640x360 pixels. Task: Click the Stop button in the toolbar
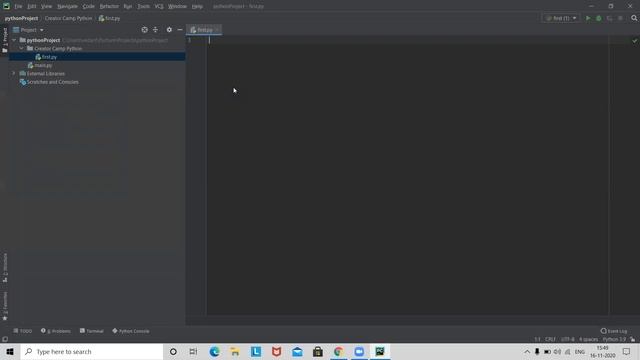620,18
